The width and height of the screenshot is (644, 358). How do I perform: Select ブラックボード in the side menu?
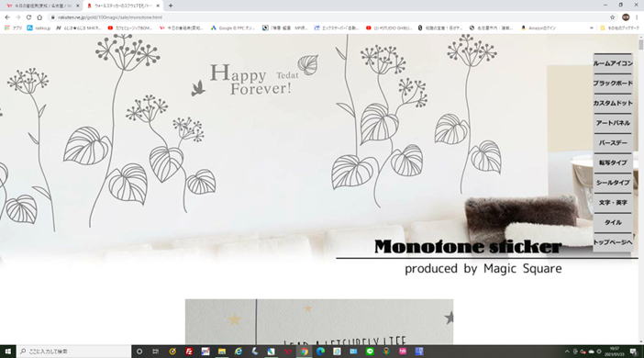(613, 83)
